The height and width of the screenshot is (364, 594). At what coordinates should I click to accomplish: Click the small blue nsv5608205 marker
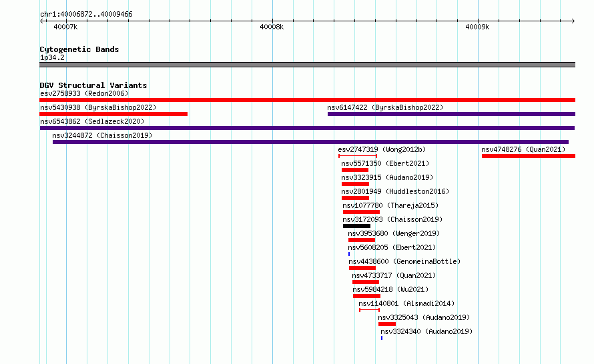[349, 254]
